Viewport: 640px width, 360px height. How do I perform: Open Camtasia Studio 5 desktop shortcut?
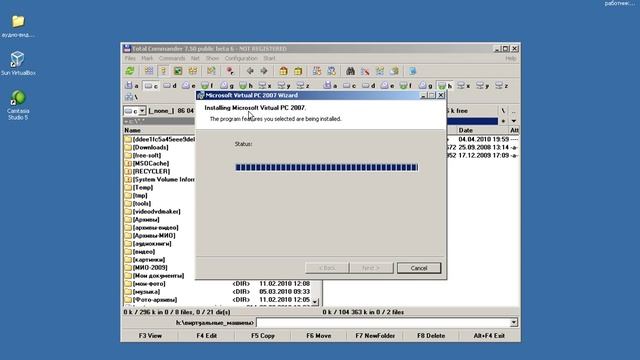click(x=18, y=105)
